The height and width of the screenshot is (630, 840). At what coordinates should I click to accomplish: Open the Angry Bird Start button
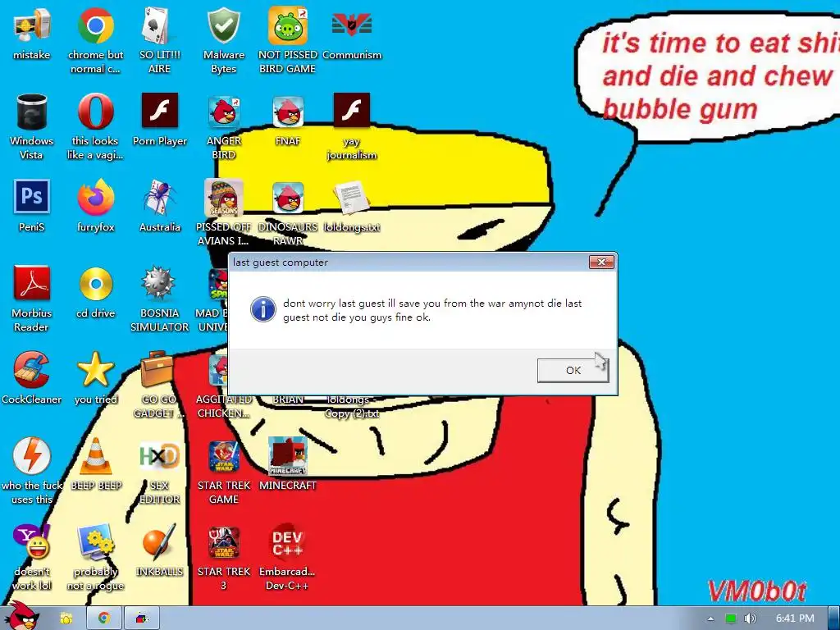(x=21, y=616)
